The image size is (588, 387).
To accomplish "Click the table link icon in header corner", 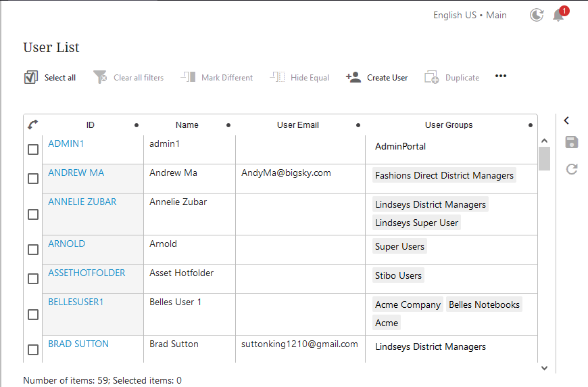I will point(32,124).
